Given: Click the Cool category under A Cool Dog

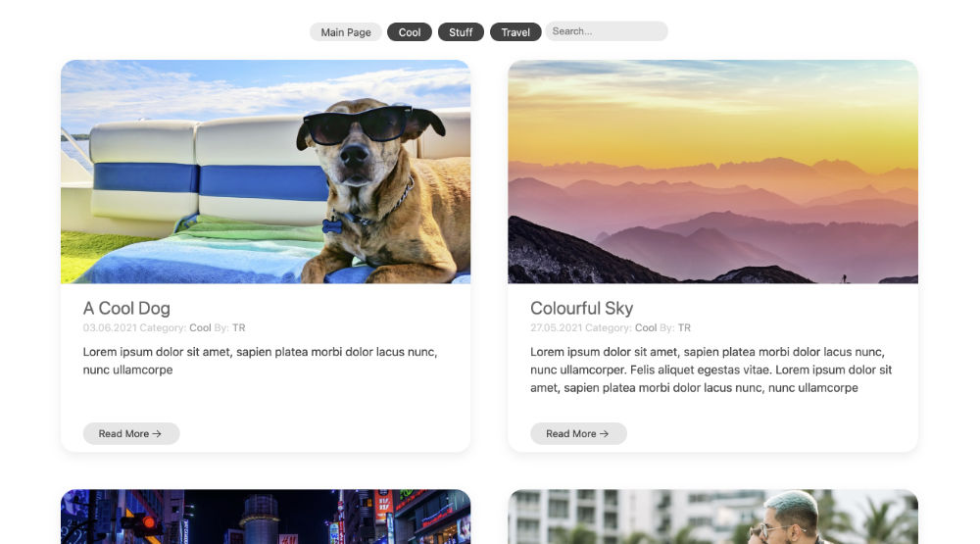Looking at the screenshot, I should (200, 327).
